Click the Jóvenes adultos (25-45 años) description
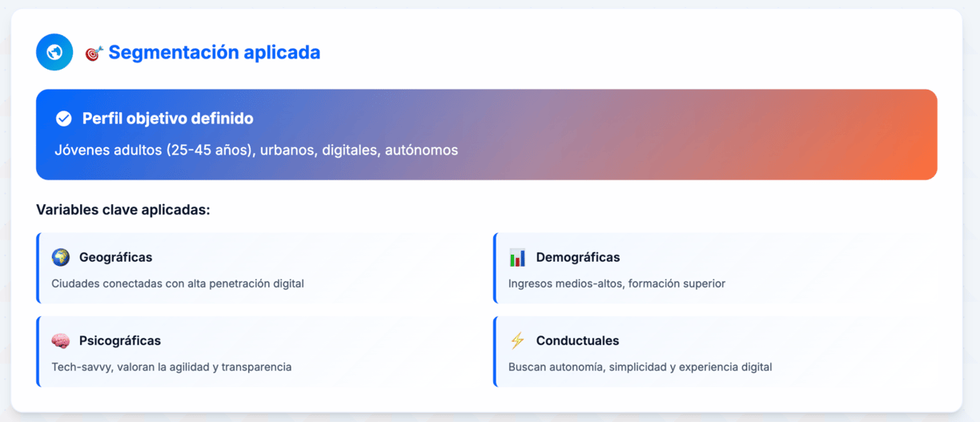This screenshot has height=422, width=980. pos(256,150)
